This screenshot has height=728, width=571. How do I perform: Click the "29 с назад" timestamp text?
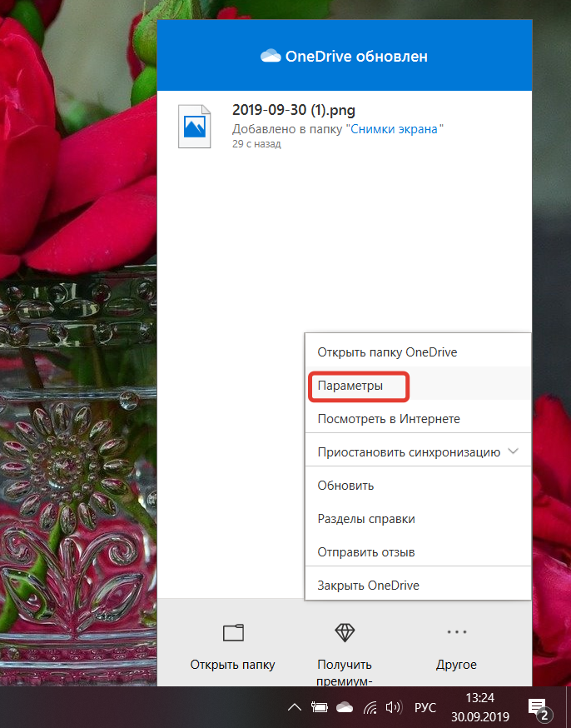coord(256,144)
